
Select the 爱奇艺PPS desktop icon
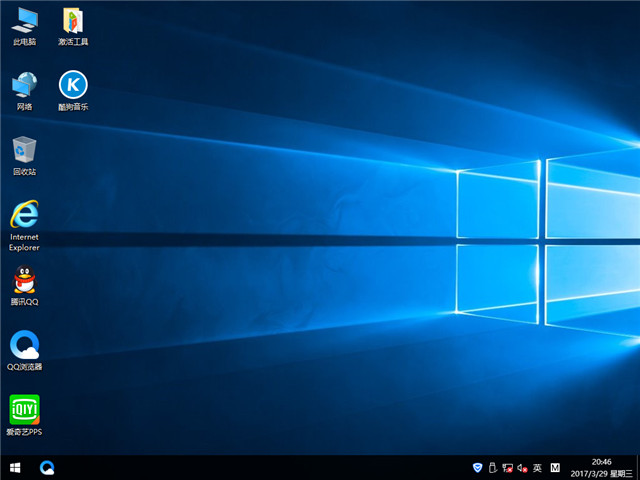pos(24,416)
